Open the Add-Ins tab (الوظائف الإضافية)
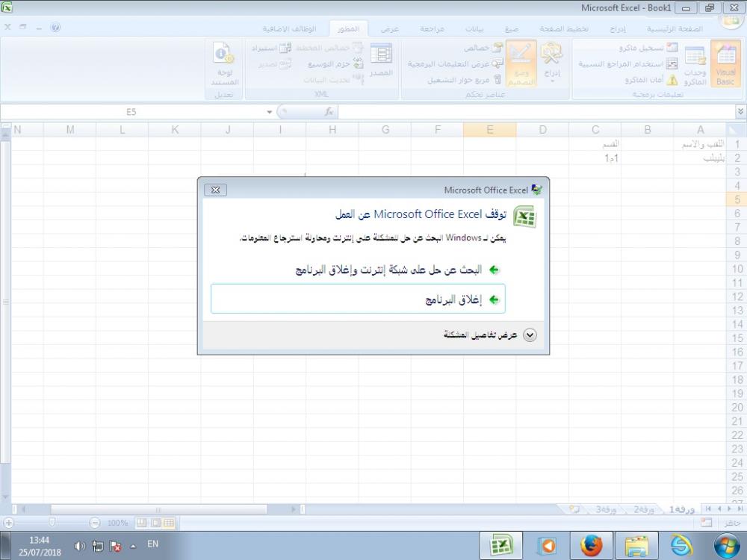The height and width of the screenshot is (560, 747). pos(290,29)
